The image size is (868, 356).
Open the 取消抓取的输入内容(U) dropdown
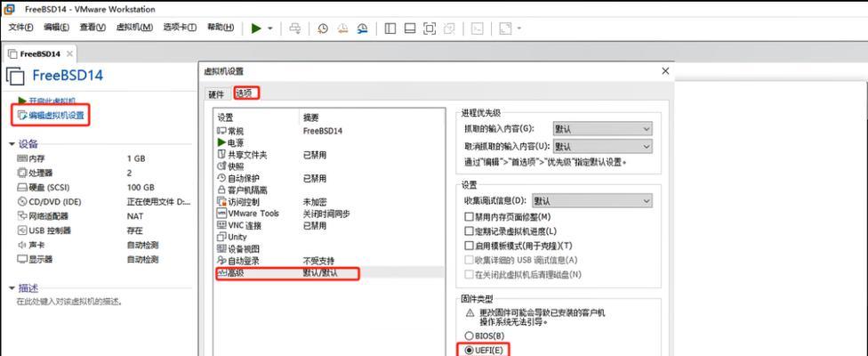602,147
